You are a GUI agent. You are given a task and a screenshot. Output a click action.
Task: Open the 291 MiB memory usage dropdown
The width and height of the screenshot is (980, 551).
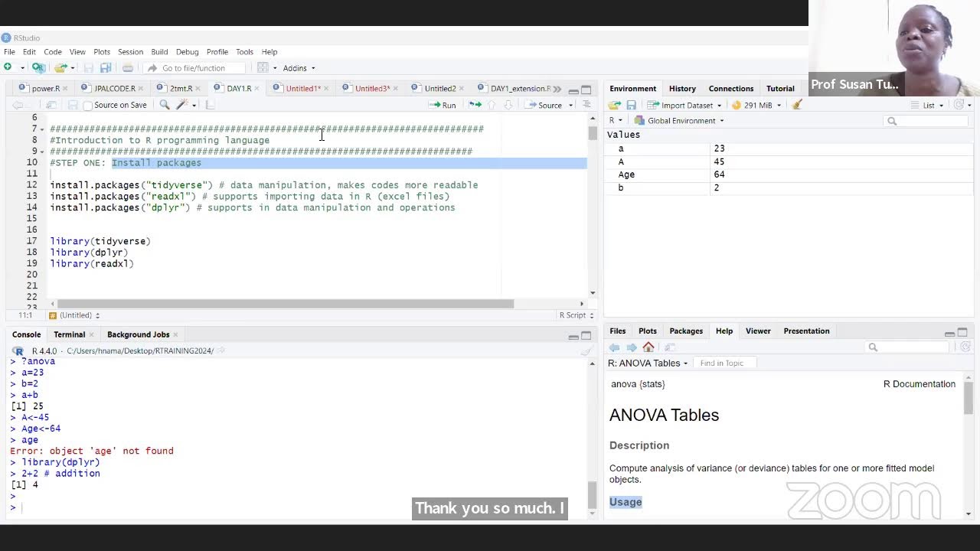tap(756, 105)
